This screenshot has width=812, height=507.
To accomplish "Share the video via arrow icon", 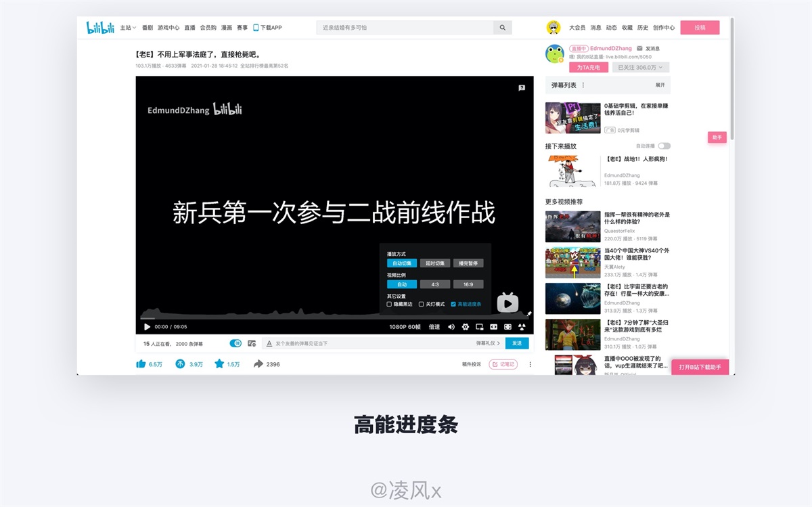I will pos(258,364).
